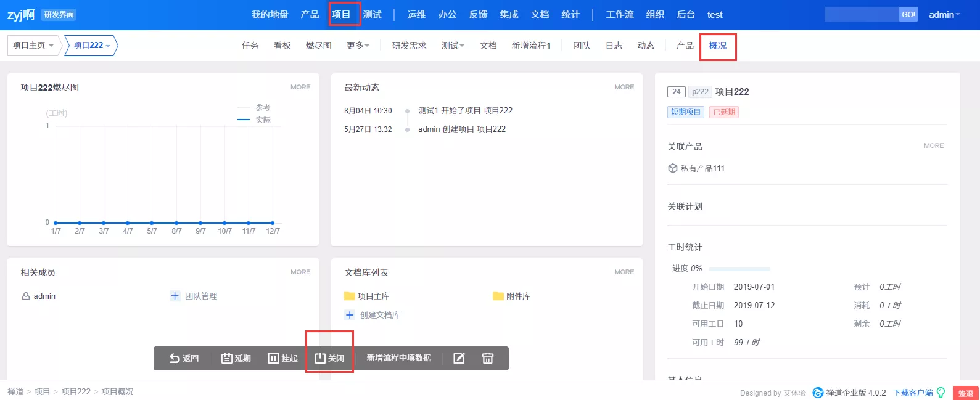Click MORE in 相关成员 panel
The height and width of the screenshot is (400, 980).
click(300, 272)
